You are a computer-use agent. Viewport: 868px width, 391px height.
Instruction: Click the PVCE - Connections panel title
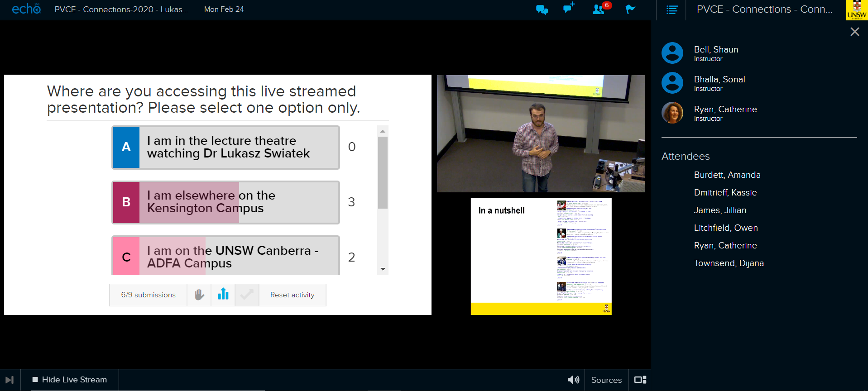pos(764,10)
